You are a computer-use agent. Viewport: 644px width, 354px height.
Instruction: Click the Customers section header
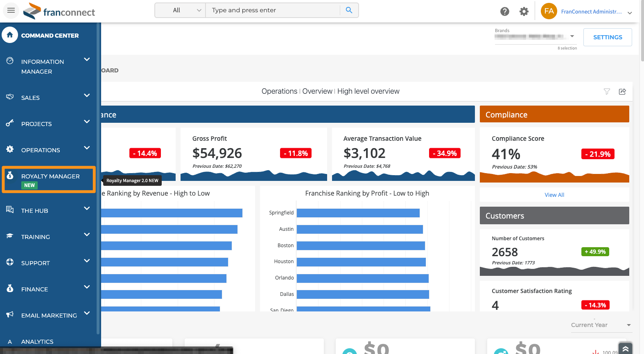click(x=554, y=215)
